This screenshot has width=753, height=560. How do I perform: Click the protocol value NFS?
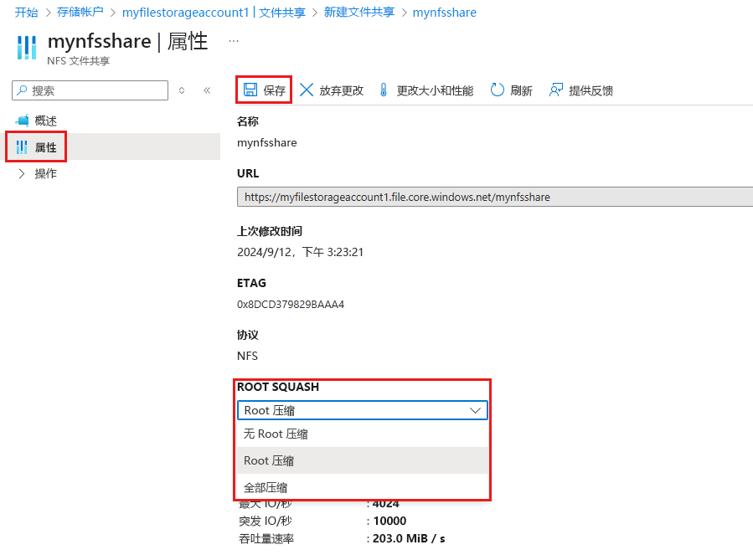pyautogui.click(x=247, y=356)
